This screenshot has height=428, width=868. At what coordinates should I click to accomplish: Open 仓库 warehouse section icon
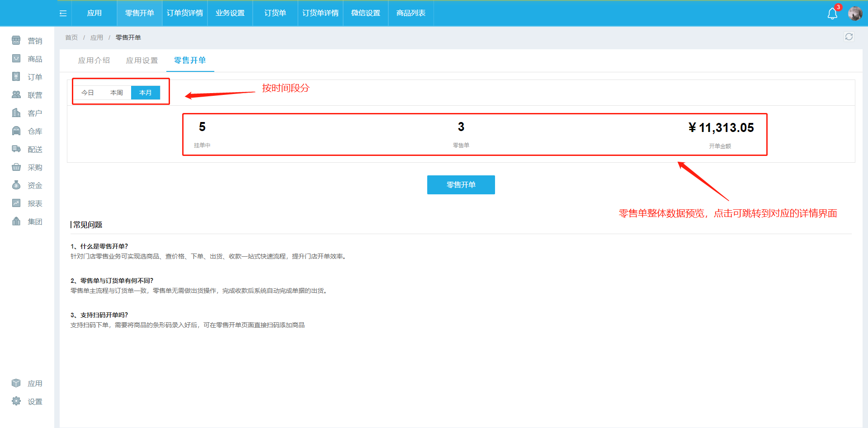tap(16, 131)
